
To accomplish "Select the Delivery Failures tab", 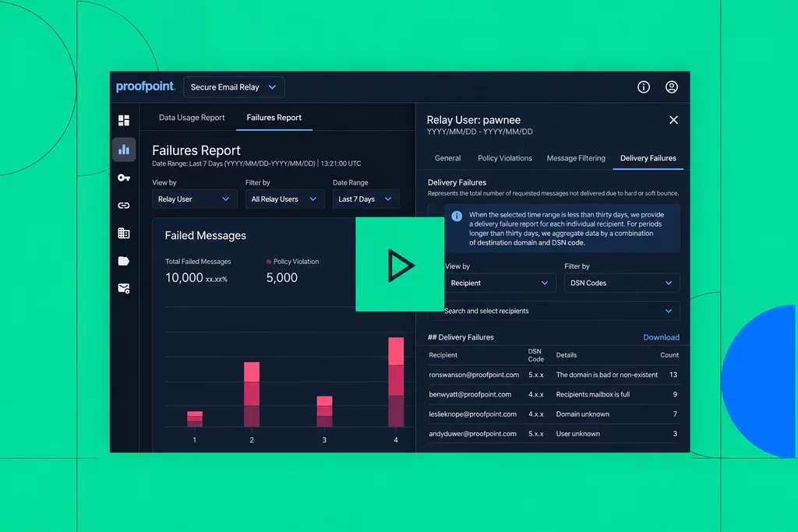I will [648, 158].
